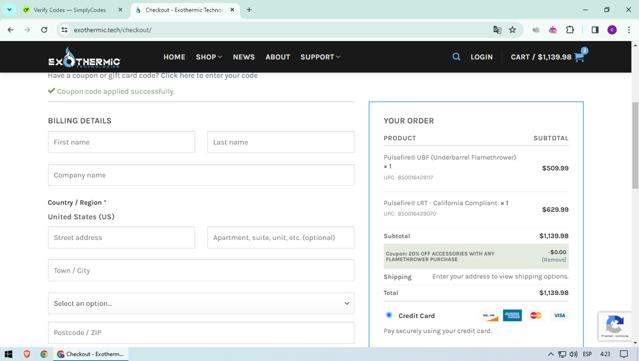
Task: Click the Visa card logo
Action: [560, 315]
